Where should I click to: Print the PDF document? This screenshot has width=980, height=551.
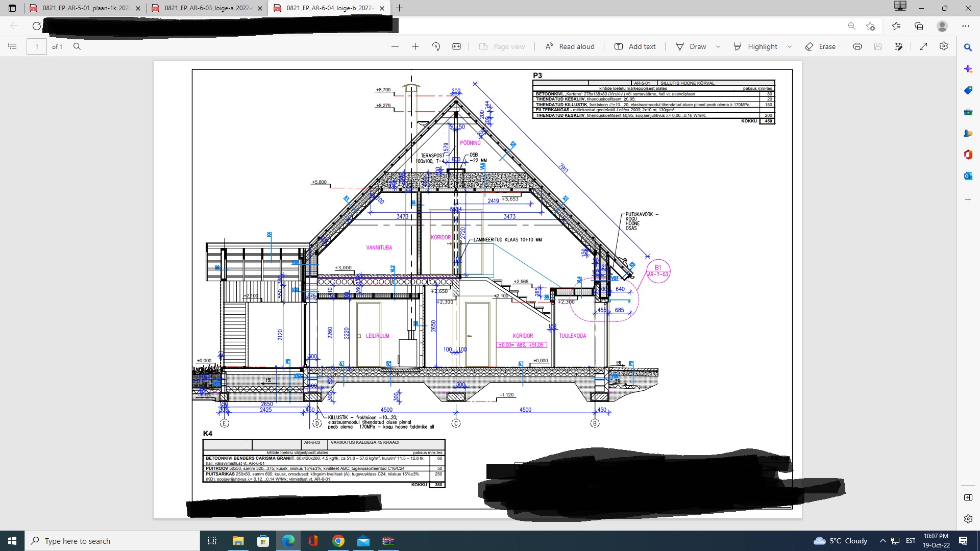[x=857, y=46]
